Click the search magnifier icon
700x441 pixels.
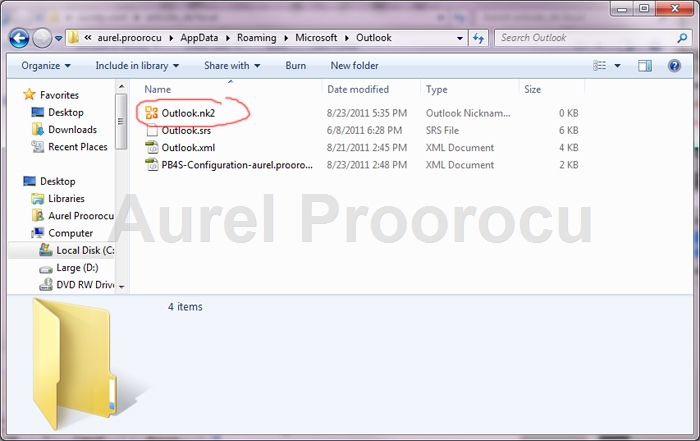point(682,38)
